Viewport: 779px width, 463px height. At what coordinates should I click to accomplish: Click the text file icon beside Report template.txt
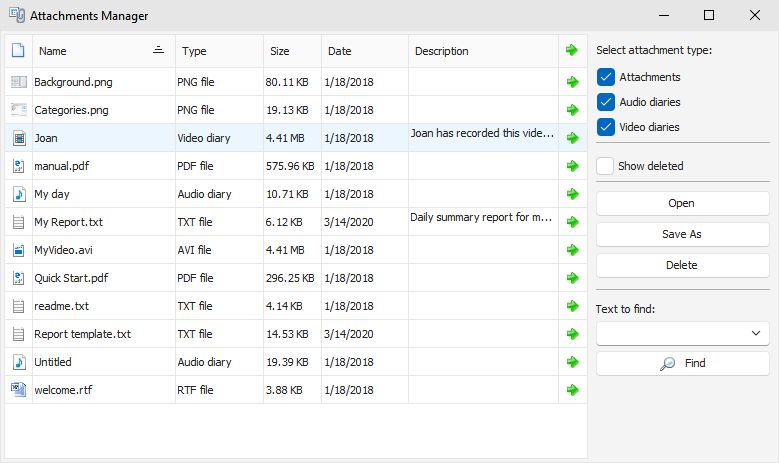(x=18, y=334)
